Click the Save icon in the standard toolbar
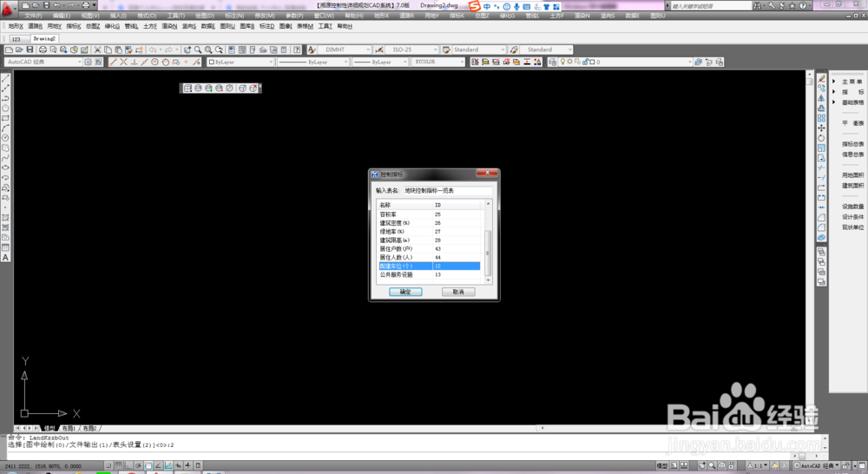The height and width of the screenshot is (474, 868). (x=30, y=49)
